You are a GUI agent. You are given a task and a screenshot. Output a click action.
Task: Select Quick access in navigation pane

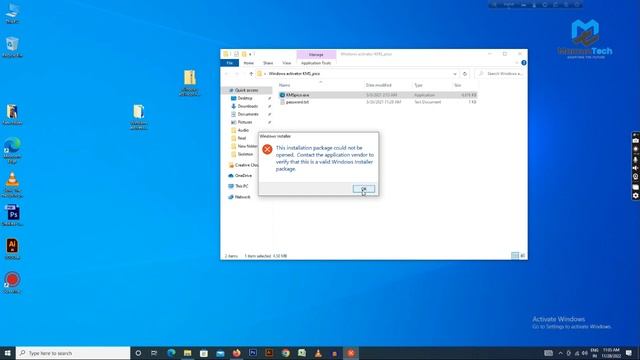coord(246,90)
